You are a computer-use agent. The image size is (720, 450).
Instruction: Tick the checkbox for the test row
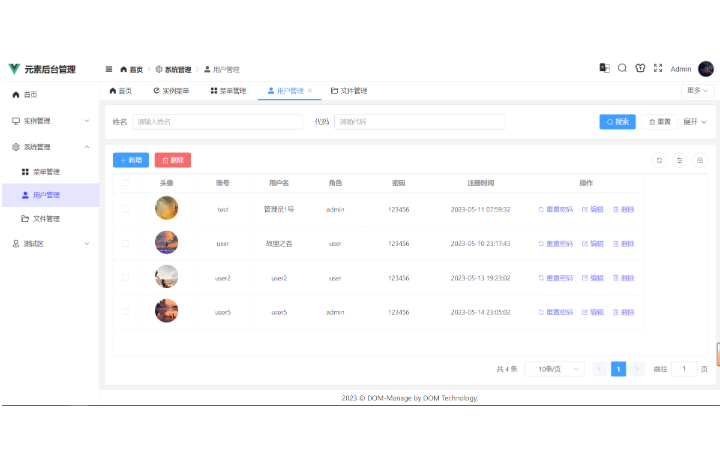tap(125, 209)
